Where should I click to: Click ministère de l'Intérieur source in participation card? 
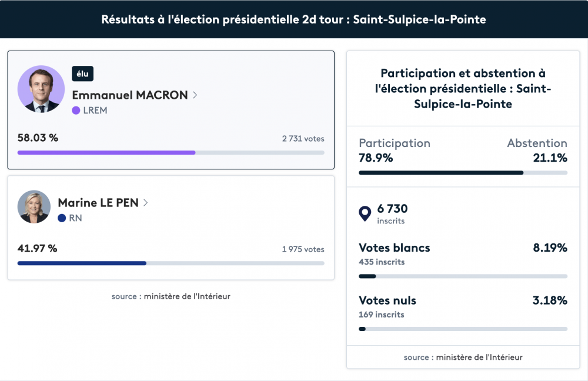479,357
